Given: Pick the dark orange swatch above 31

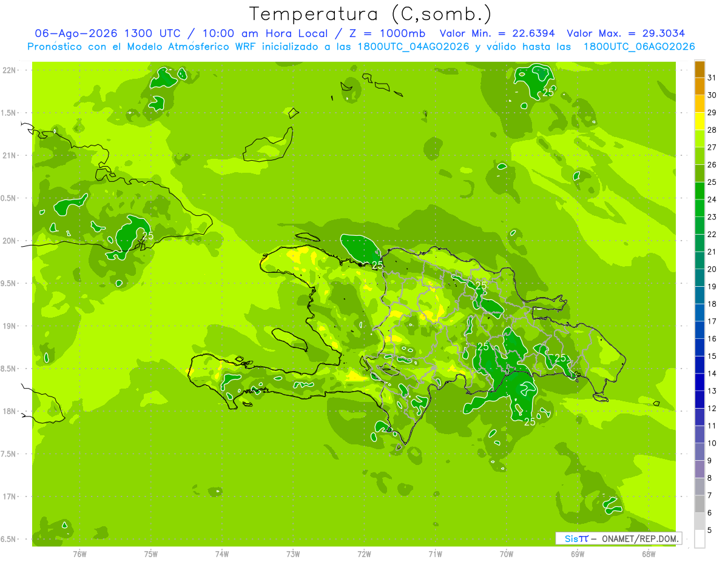Looking at the screenshot, I should [699, 69].
